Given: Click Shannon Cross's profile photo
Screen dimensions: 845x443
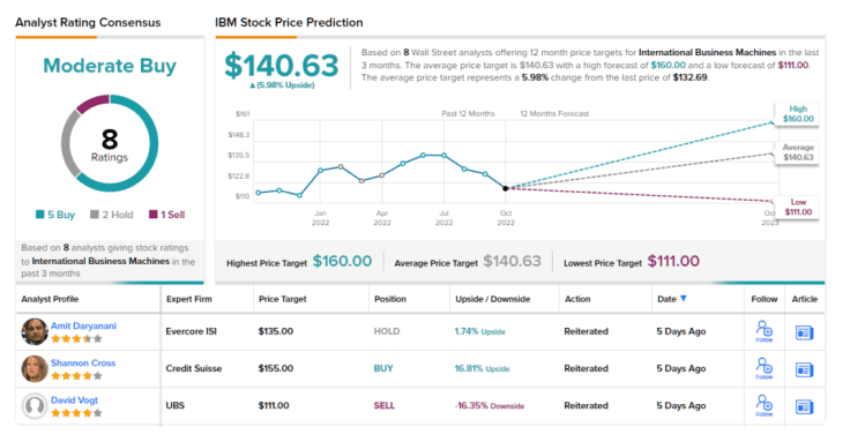Looking at the screenshot, I should pos(34,368).
